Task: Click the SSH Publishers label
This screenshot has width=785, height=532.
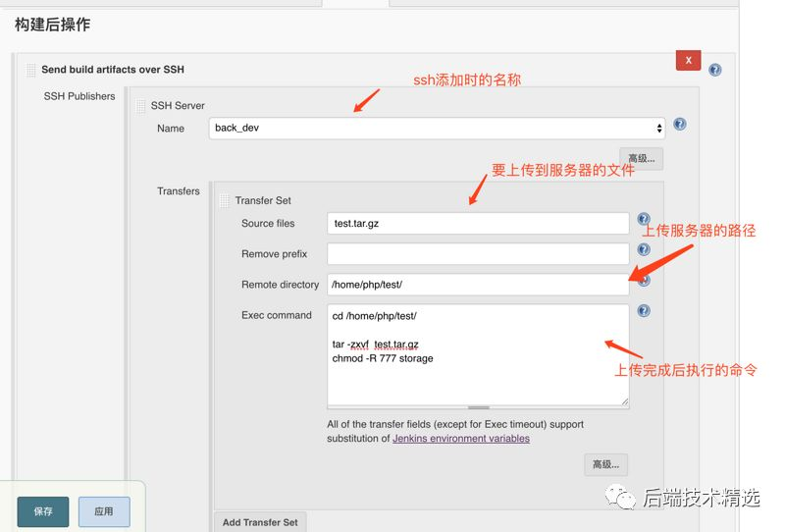Action: click(79, 96)
